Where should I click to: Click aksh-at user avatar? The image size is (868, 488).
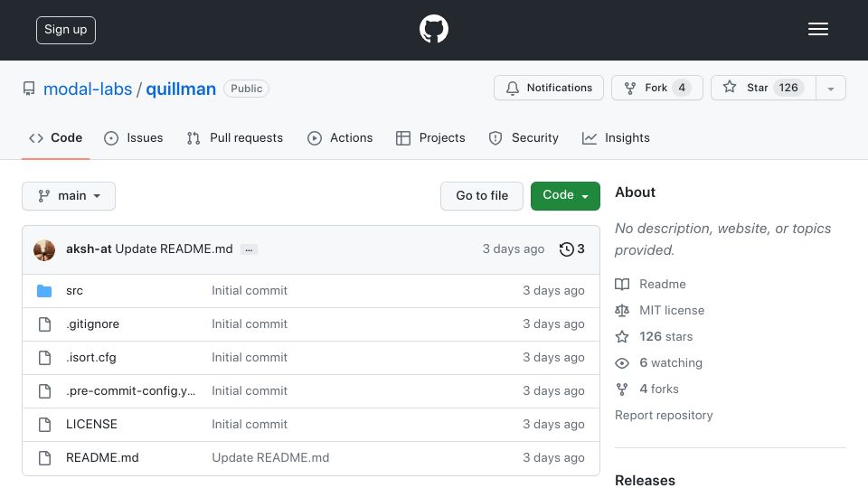[x=44, y=250]
